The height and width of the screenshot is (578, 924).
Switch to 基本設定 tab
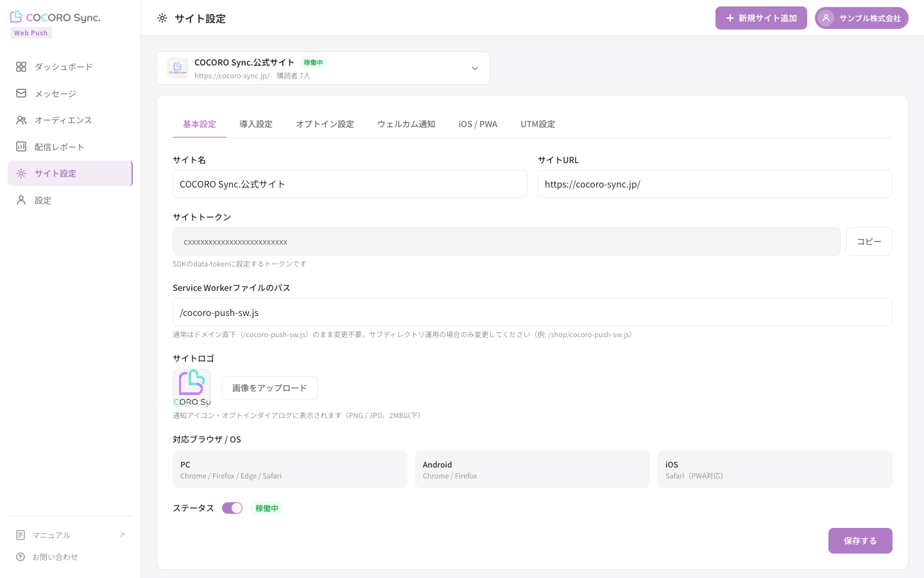pos(200,124)
